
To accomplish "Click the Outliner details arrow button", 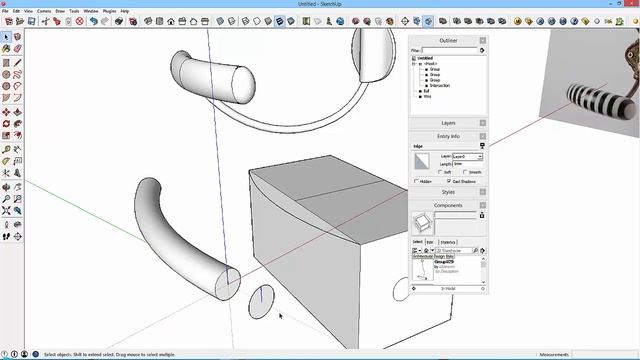I will (x=482, y=50).
